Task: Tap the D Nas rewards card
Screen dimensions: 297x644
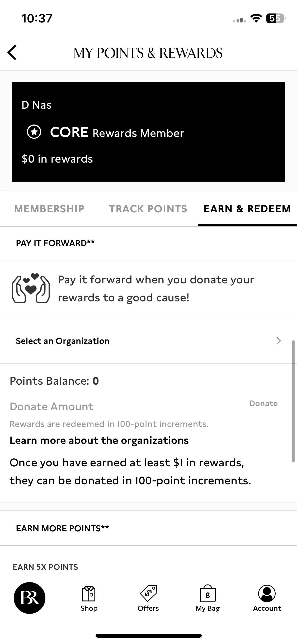Action: click(148, 132)
